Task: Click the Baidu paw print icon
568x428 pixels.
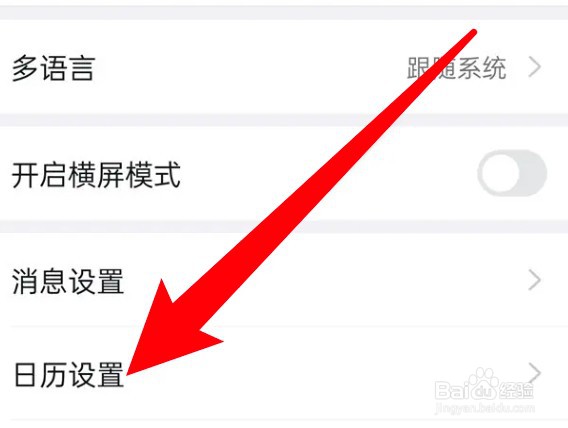Action: 482,379
